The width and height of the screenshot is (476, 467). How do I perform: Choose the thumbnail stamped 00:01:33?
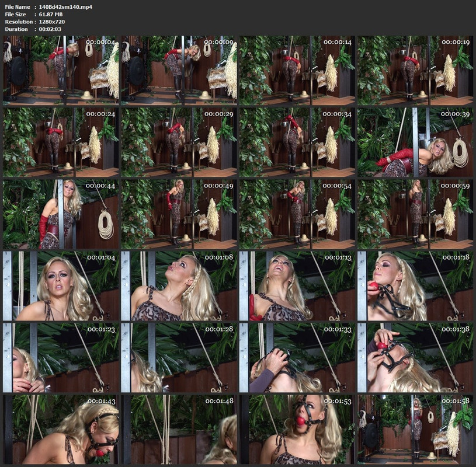coord(297,358)
